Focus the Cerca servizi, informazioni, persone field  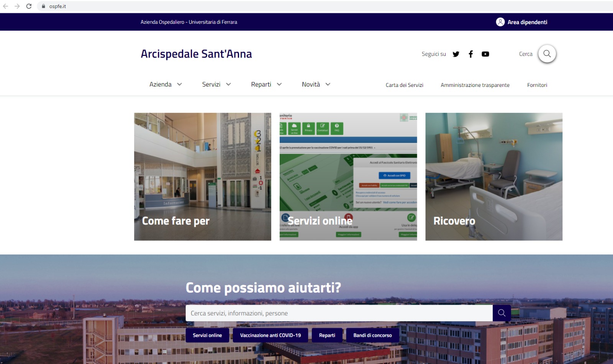[339, 313]
